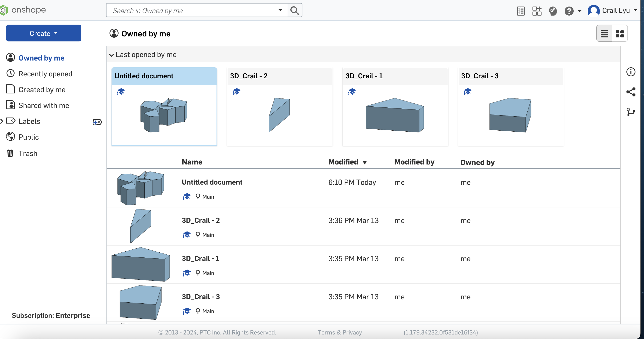This screenshot has width=644, height=339.
Task: Click education icon on 3D_Crail - 2 card
Action: [237, 92]
